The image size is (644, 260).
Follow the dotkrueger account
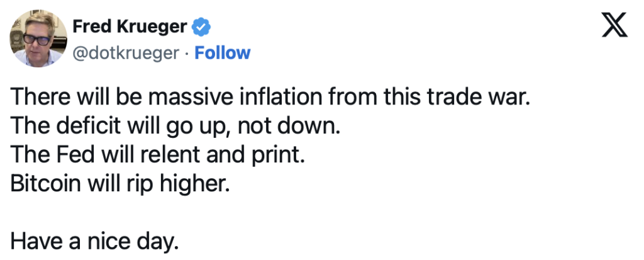click(x=222, y=53)
